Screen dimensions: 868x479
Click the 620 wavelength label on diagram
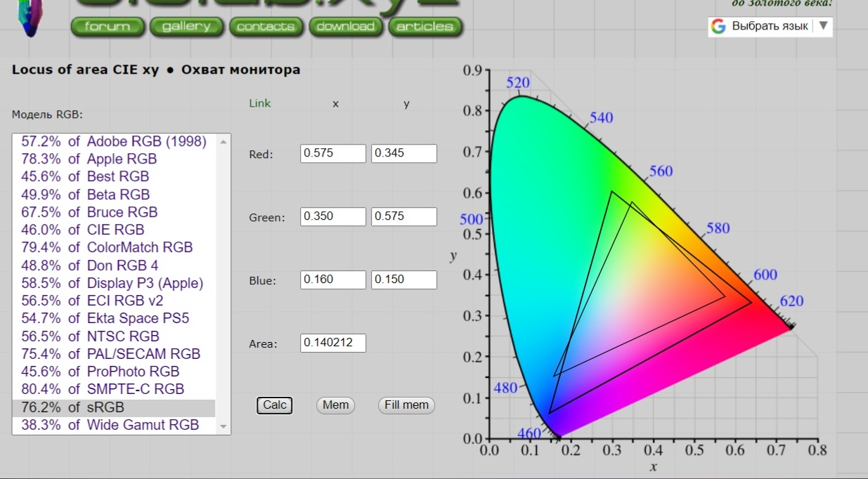coord(792,301)
